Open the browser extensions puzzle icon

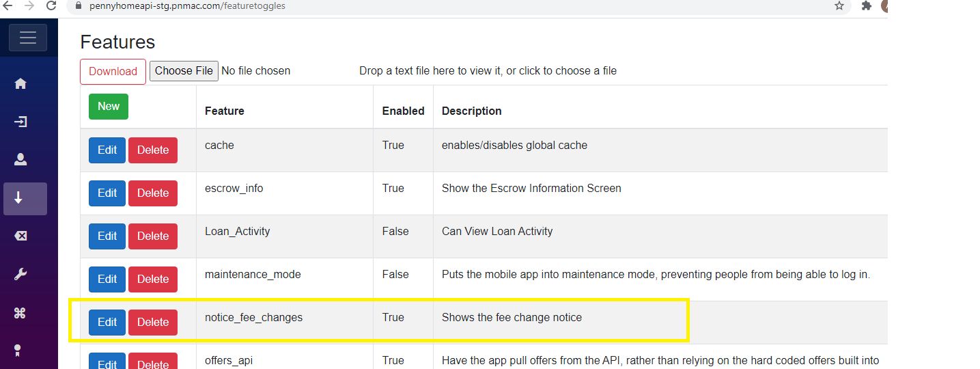pyautogui.click(x=867, y=6)
